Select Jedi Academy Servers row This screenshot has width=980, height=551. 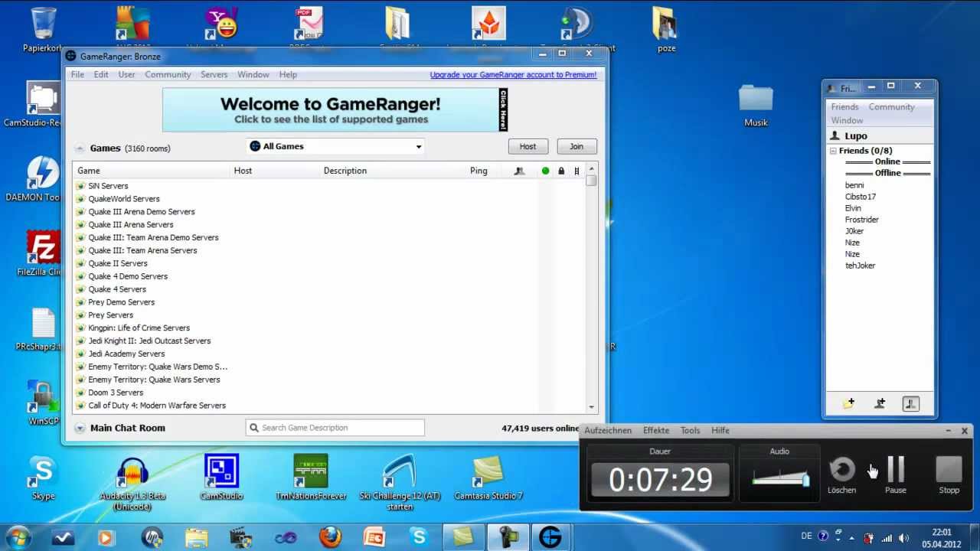329,354
